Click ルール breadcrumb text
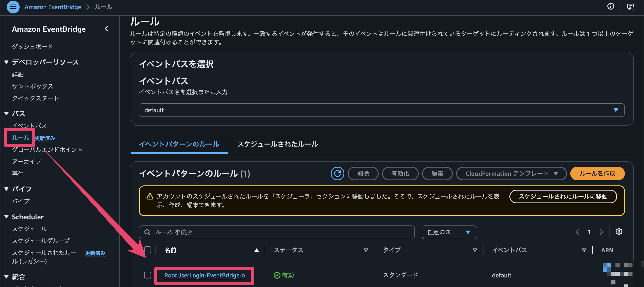Screen dimensions: 644x287 pos(103,7)
